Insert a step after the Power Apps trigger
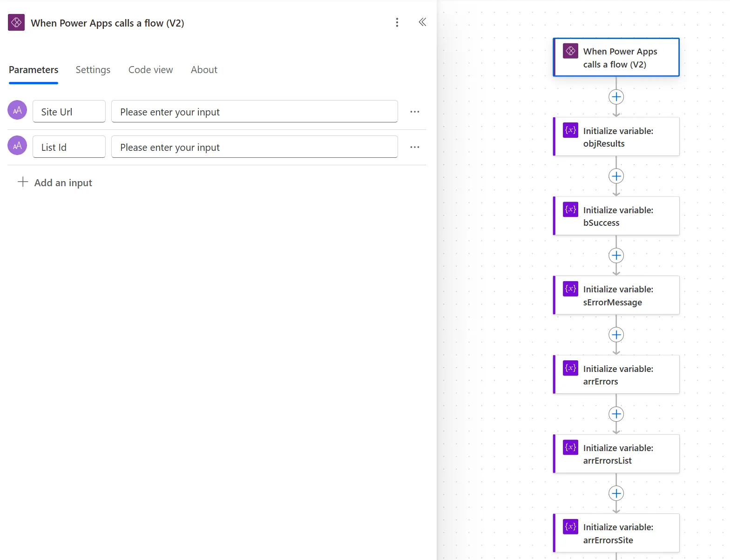This screenshot has width=730, height=560. point(616,97)
